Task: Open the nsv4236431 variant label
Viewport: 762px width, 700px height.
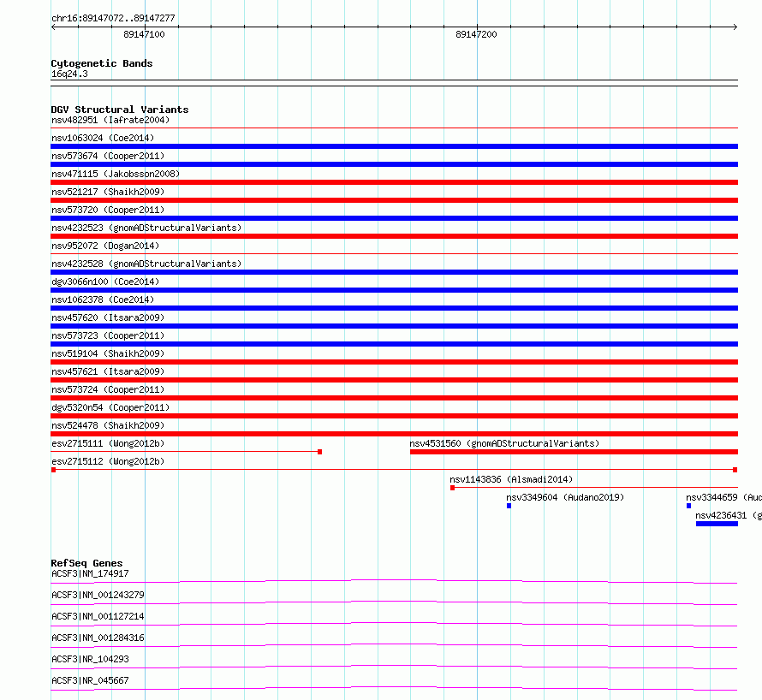Action: (x=729, y=515)
